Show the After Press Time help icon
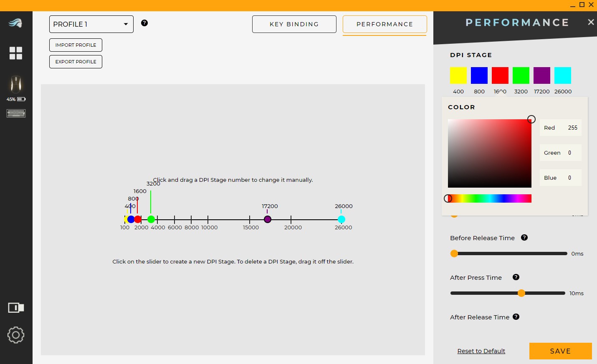 (x=516, y=277)
